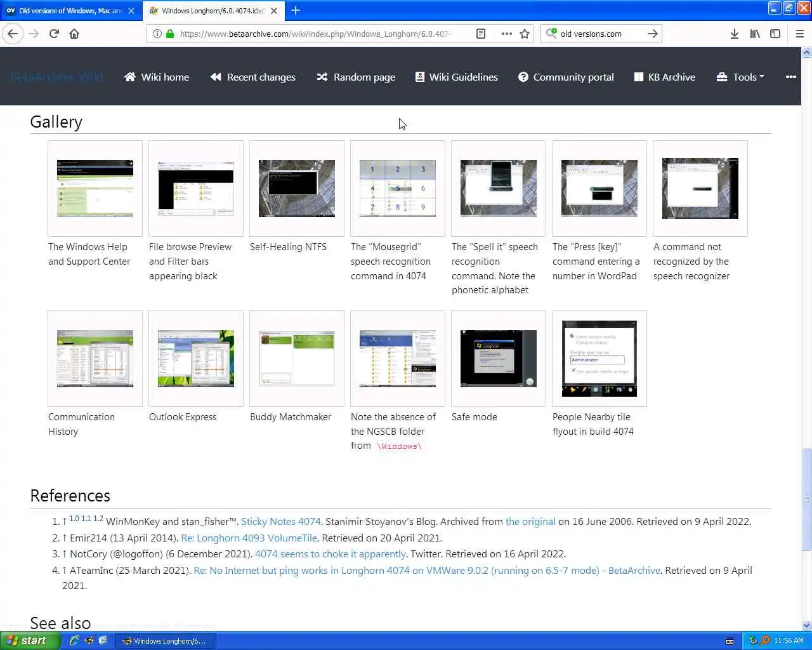Open People Nearby tile flyout thumbnail
This screenshot has height=650, width=812.
pos(599,359)
